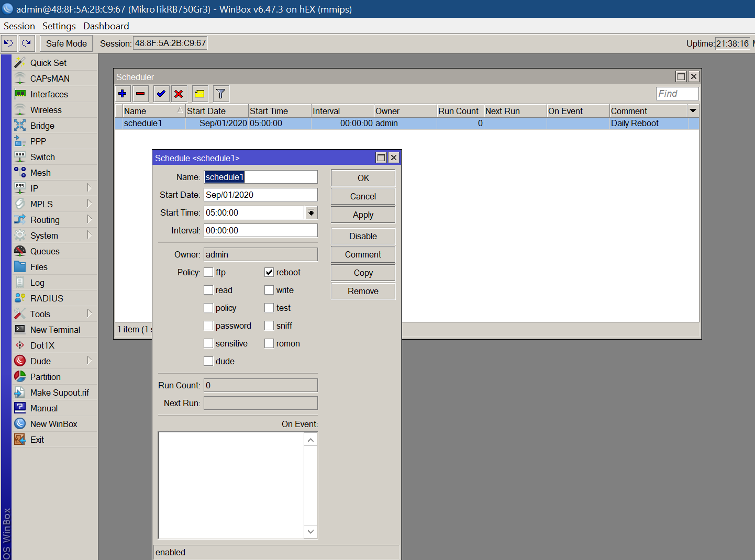Open the Session menu
Image resolution: width=755 pixels, height=560 pixels.
coord(19,26)
